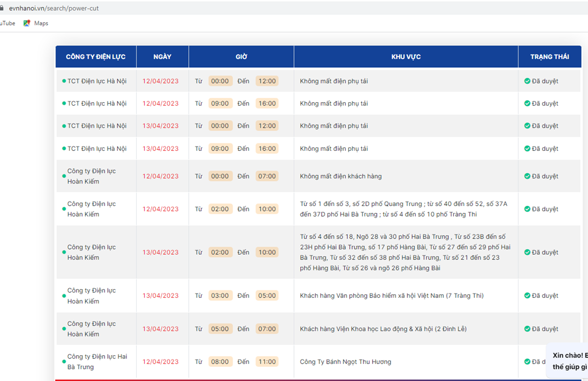Click '10:00' end time in Ngõ 28 Hai Bà Trưng row

(267, 252)
